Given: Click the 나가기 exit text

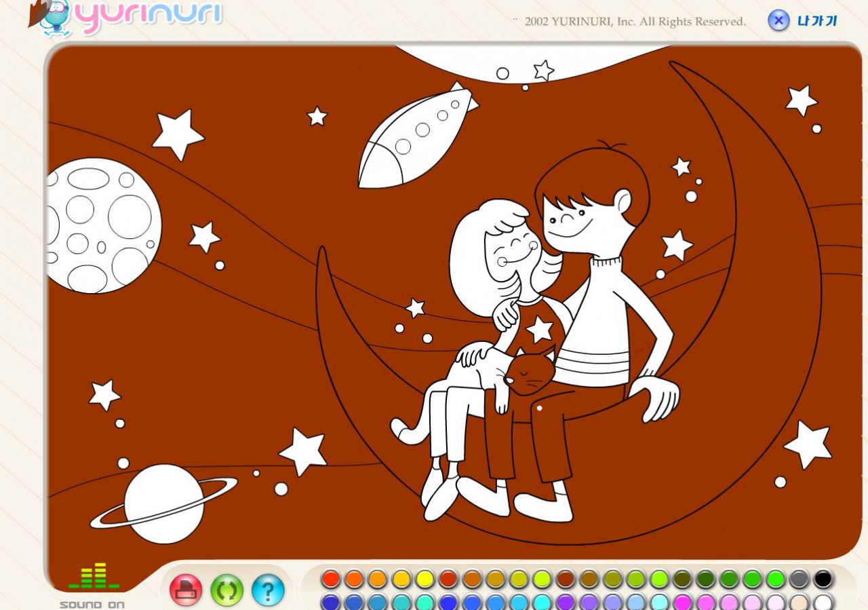Looking at the screenshot, I should click(x=817, y=21).
